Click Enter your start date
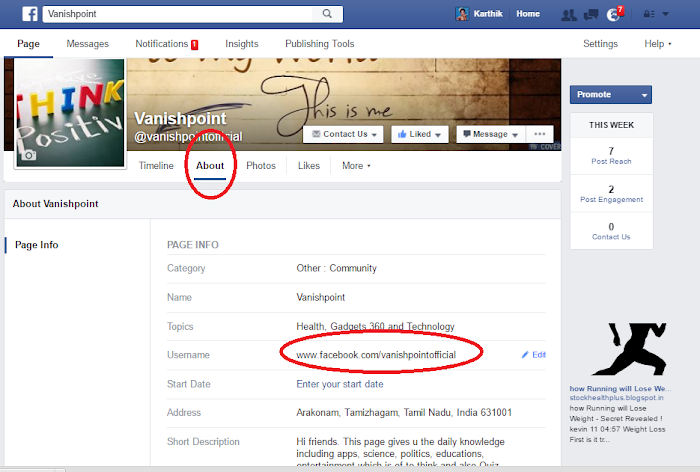This screenshot has height=472, width=700. point(340,384)
